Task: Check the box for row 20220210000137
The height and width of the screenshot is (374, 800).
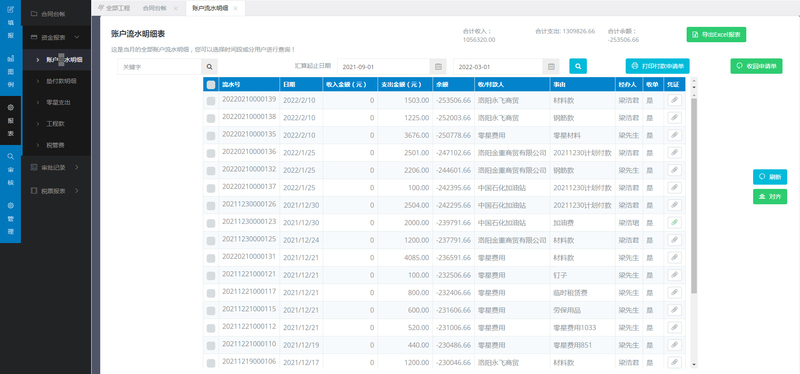Action: [x=211, y=188]
